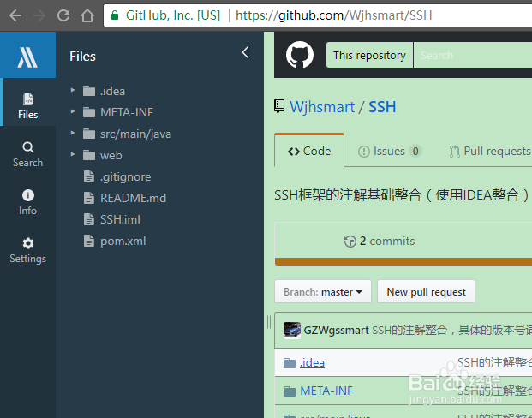Viewport: 532px width, 418px height.
Task: Expand the .idea folder arrow
Action: coord(72,90)
